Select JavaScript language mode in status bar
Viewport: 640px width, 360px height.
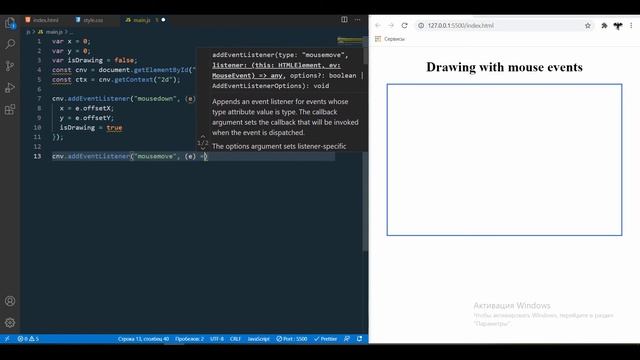coord(258,339)
